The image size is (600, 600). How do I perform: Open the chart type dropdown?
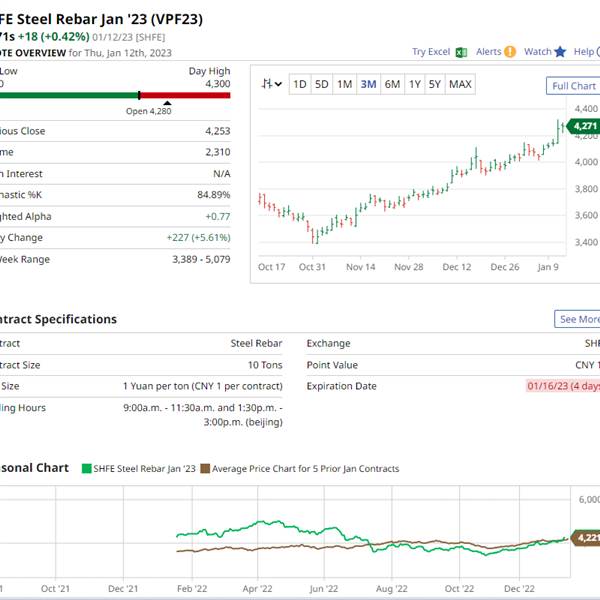pyautogui.click(x=271, y=85)
